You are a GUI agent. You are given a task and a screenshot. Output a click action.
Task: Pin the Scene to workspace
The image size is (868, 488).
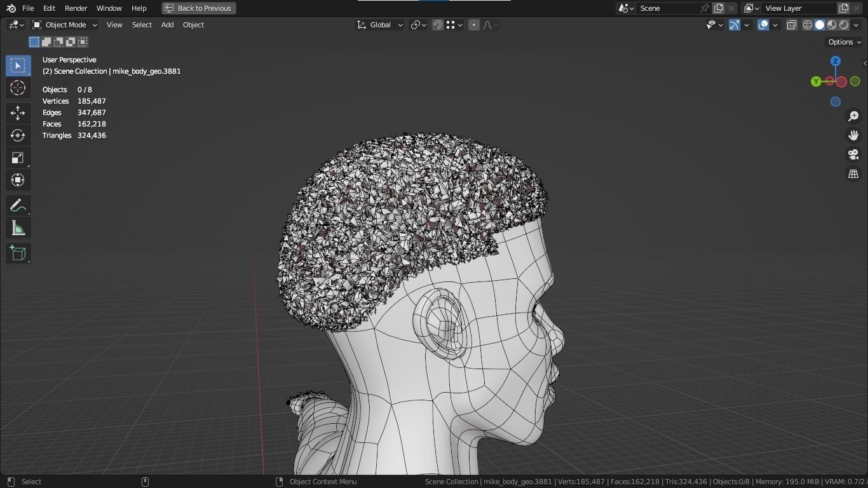tap(705, 8)
